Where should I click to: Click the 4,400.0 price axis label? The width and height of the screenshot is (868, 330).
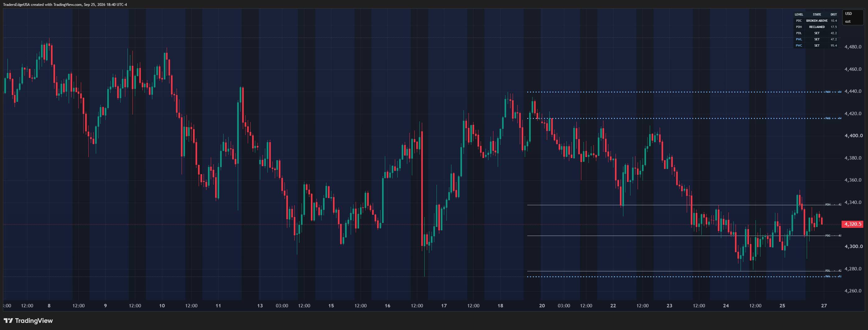click(853, 136)
